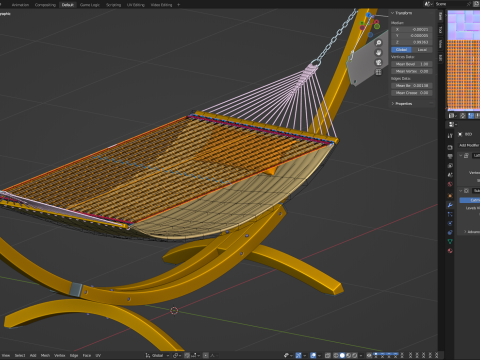This screenshot has height=360, width=480.
Task: Open the Vertex menu in viewport header
Action: pyautogui.click(x=60, y=355)
